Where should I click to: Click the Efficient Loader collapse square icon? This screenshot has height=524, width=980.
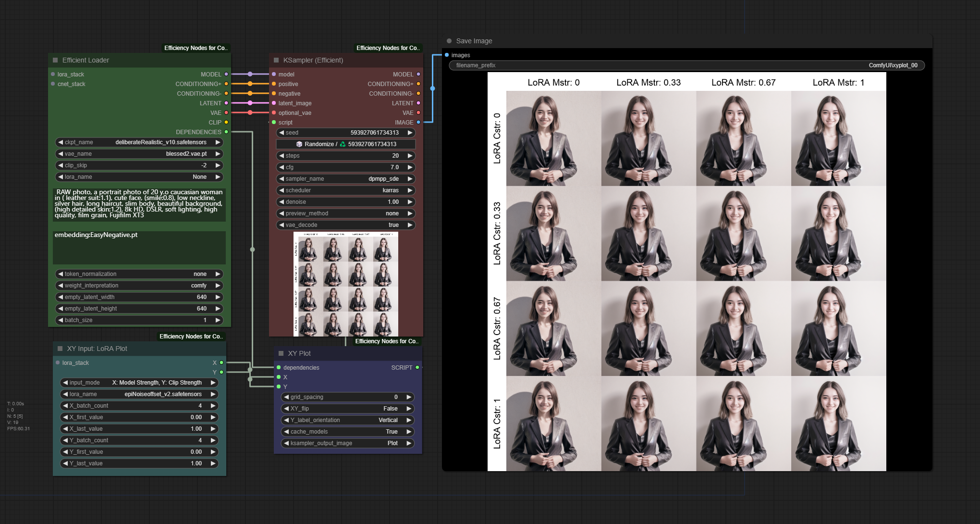pos(55,60)
